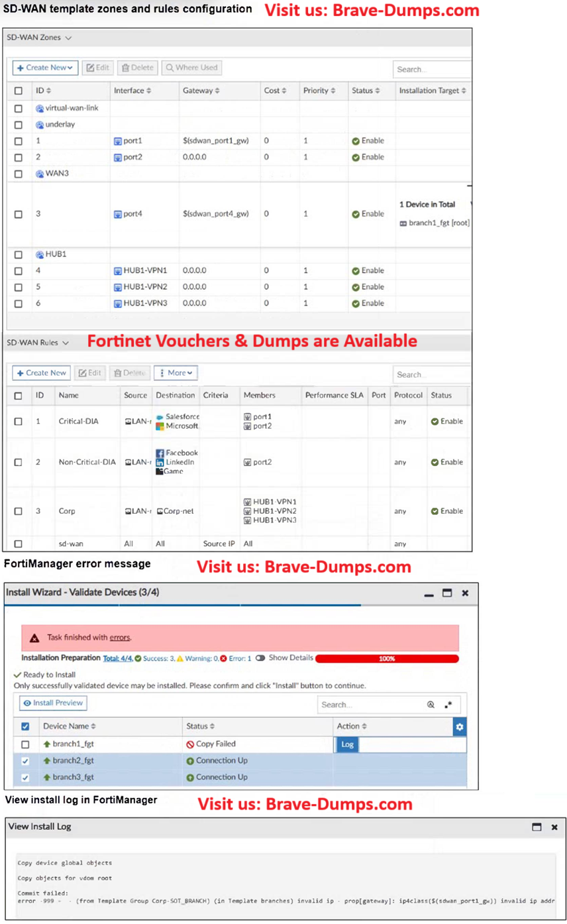Open the More dropdown in SD-WAN Rules
The height and width of the screenshot is (924, 567).
(x=176, y=373)
